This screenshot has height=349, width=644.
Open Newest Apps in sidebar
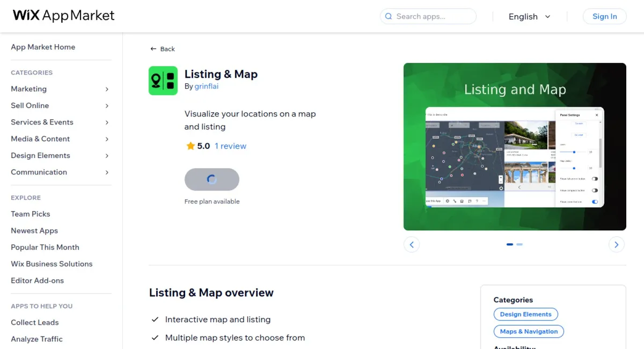click(x=34, y=230)
